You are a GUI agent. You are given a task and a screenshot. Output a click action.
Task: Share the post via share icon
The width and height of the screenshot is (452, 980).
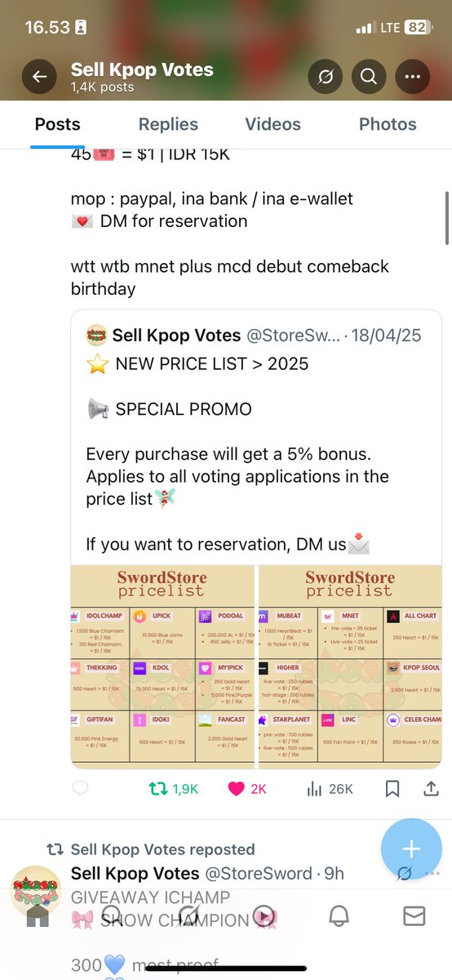pyautogui.click(x=431, y=789)
